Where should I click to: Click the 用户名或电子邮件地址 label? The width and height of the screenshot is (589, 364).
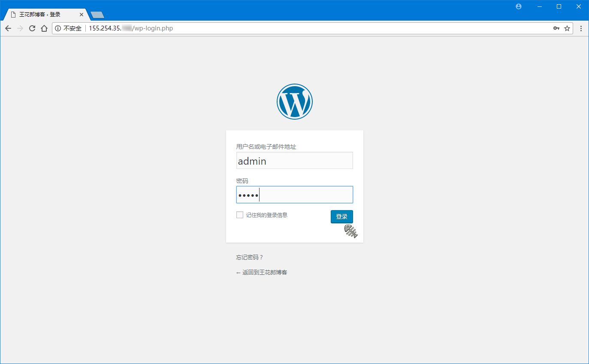pyautogui.click(x=266, y=147)
